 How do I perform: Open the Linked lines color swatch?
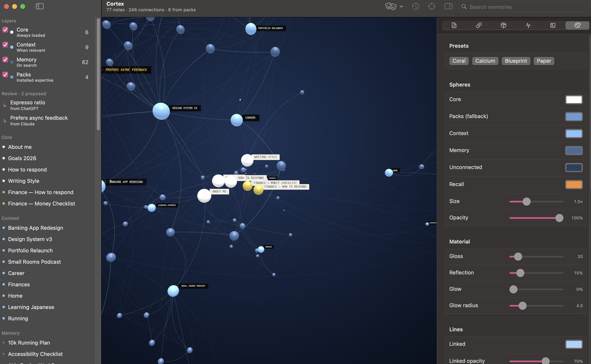pos(574,344)
